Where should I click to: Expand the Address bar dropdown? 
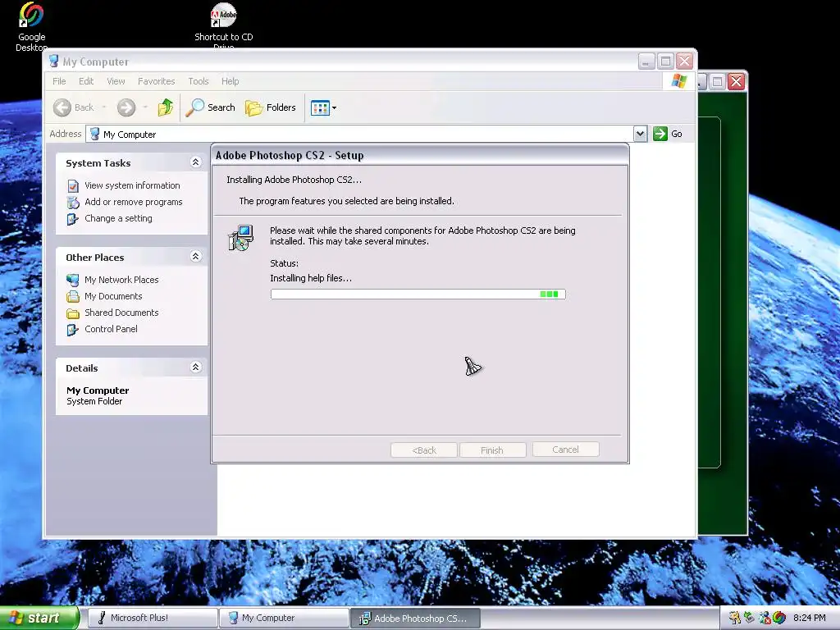point(640,134)
